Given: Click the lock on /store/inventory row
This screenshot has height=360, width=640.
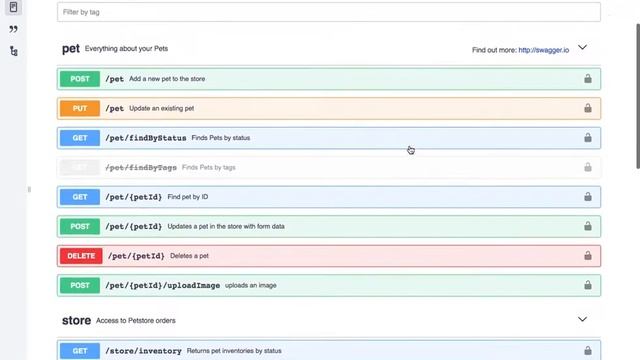Looking at the screenshot, I should tap(588, 350).
